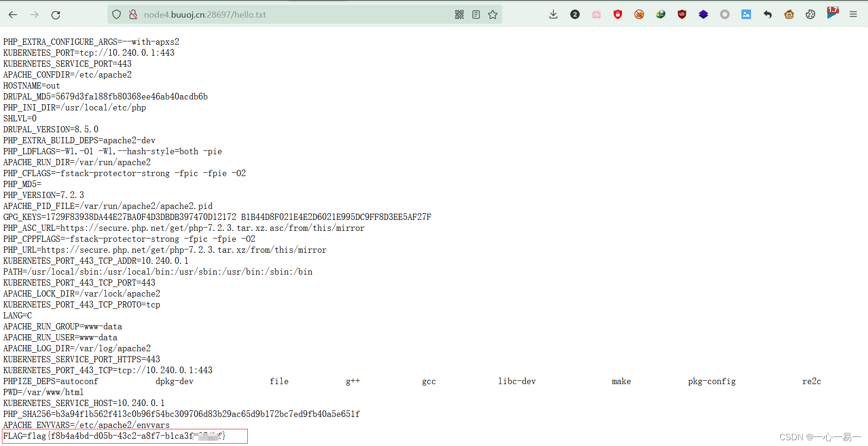
Task: Click the PATH=/usr/local/sbin line
Action: pyautogui.click(x=158, y=272)
